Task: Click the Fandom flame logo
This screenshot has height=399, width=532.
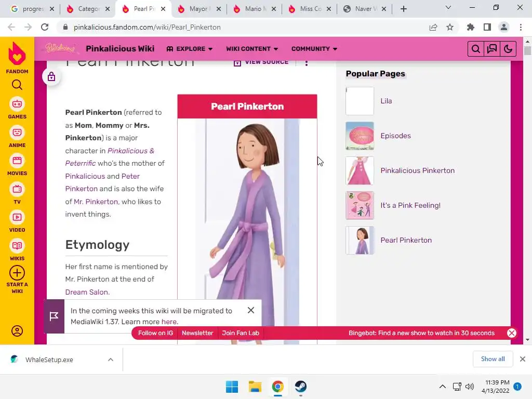Action: (x=17, y=54)
